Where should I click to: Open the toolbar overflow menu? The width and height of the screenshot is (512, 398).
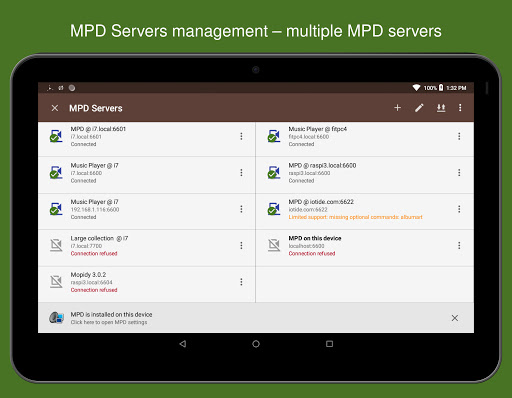tap(460, 108)
